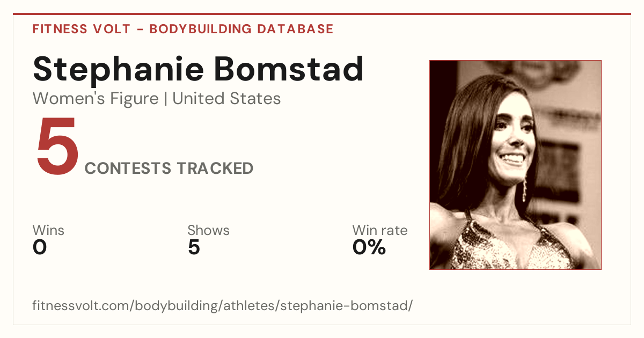Select the United States country text
This screenshot has width=644, height=338.
pos(226,99)
